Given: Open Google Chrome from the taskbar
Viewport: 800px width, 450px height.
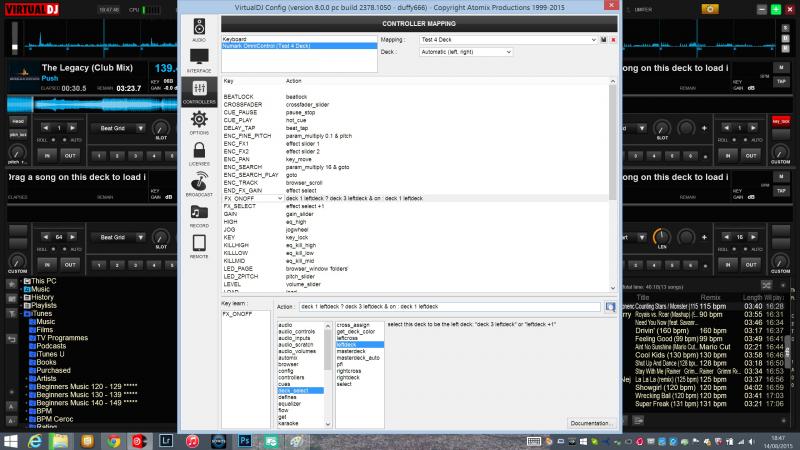Looking at the screenshot, I should click(113, 441).
